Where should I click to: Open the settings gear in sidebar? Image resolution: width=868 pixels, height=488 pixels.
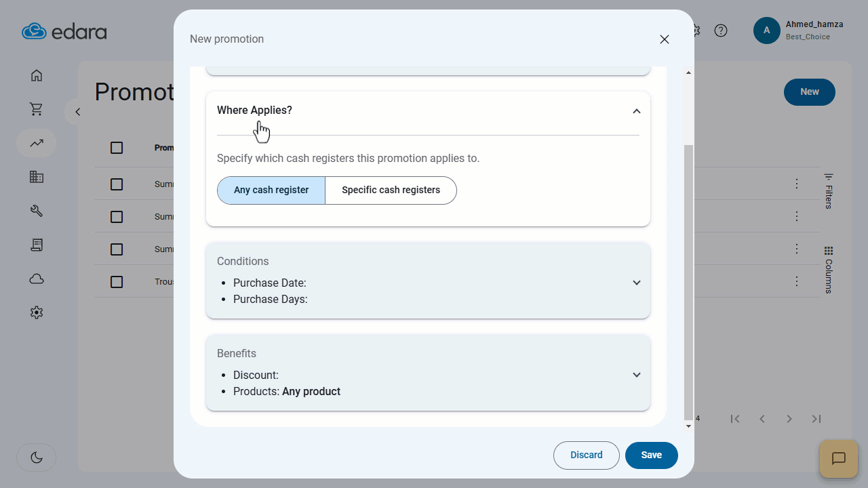click(x=37, y=312)
